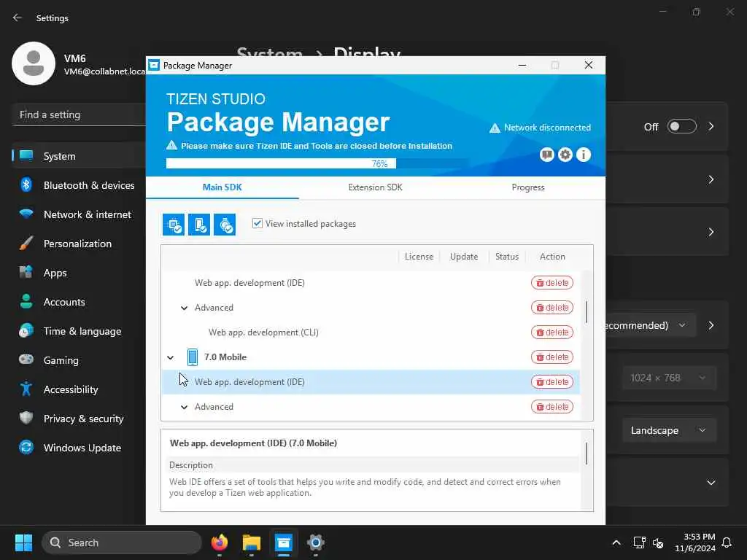Toggle the Off switch in Display settings
This screenshot has width=747, height=560.
(682, 127)
